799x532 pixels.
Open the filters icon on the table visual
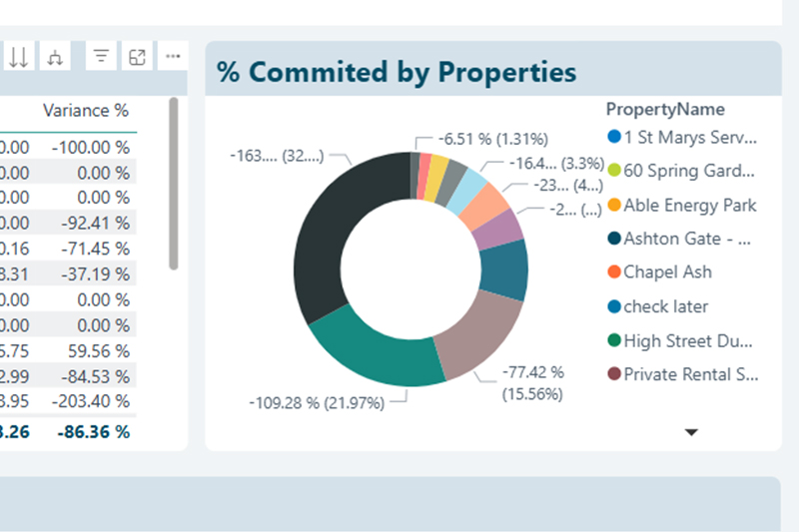[x=101, y=57]
